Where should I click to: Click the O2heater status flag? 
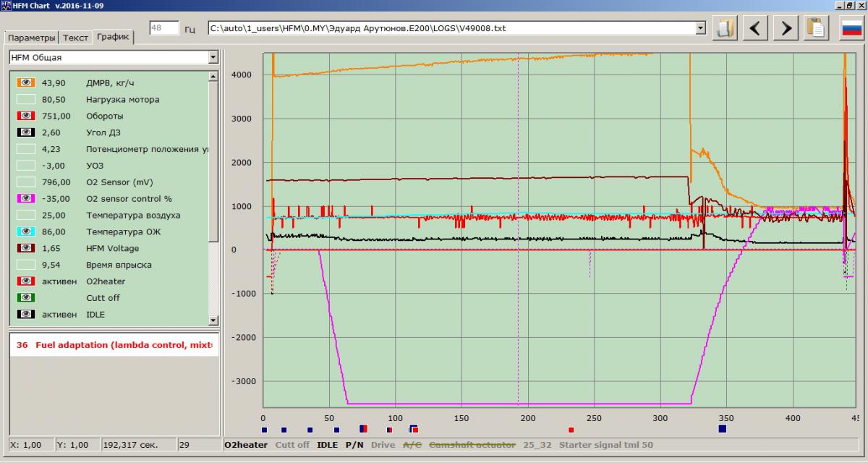[x=246, y=445]
